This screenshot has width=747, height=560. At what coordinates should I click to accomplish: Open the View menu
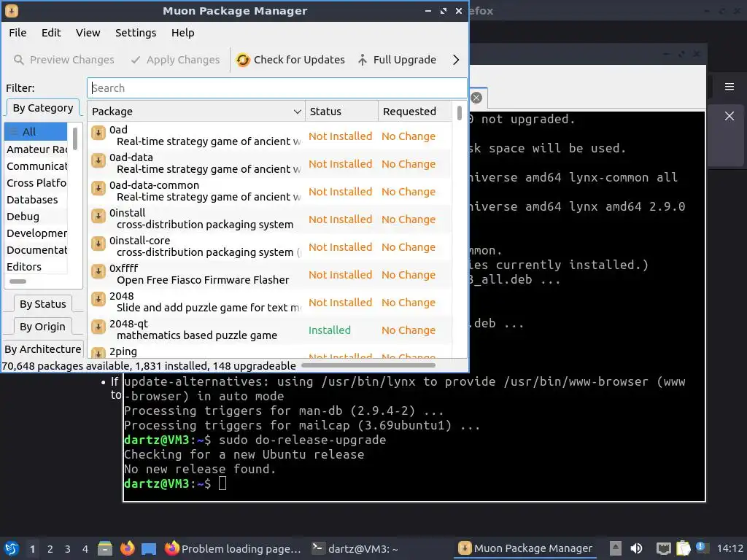[x=88, y=33]
